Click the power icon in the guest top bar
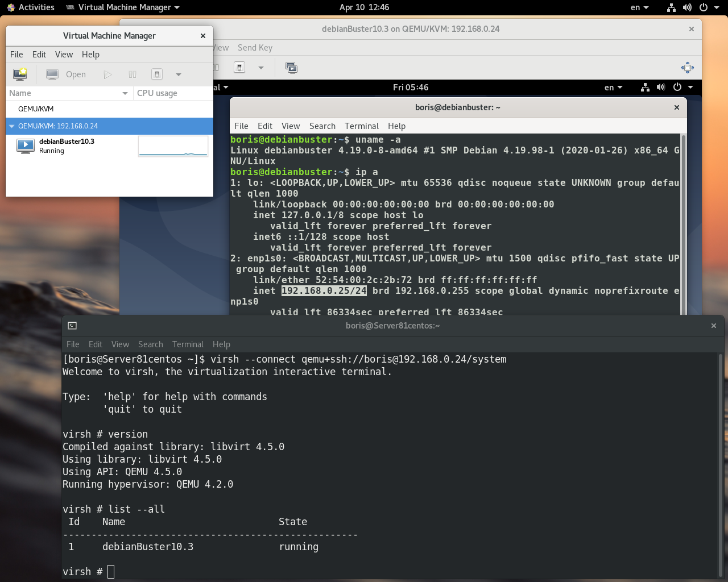The height and width of the screenshot is (582, 728). coord(677,87)
